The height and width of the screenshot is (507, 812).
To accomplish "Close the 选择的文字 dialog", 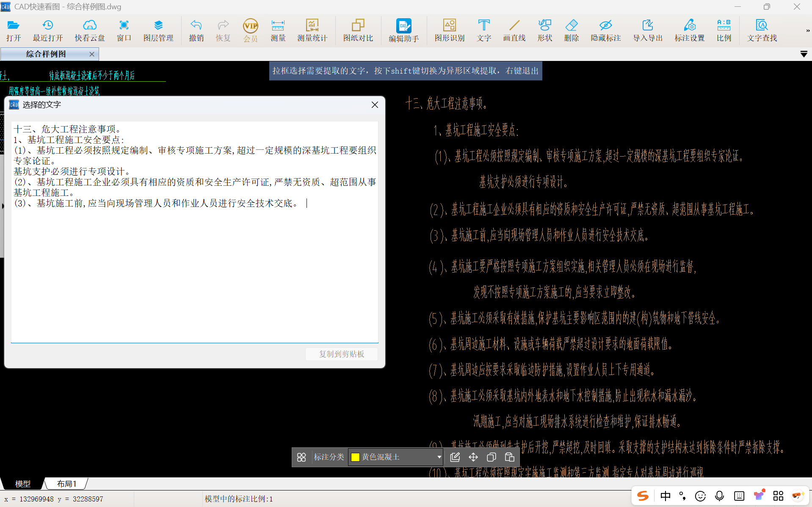I will coord(375,105).
